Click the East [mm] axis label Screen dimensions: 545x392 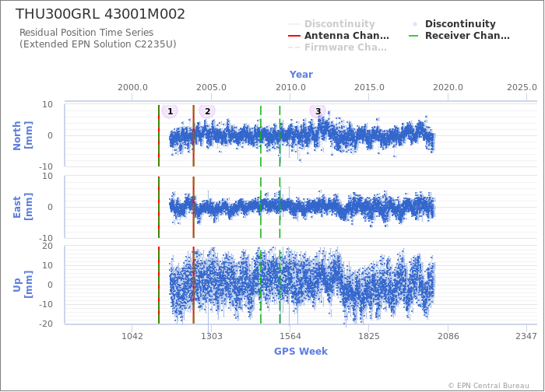23,207
